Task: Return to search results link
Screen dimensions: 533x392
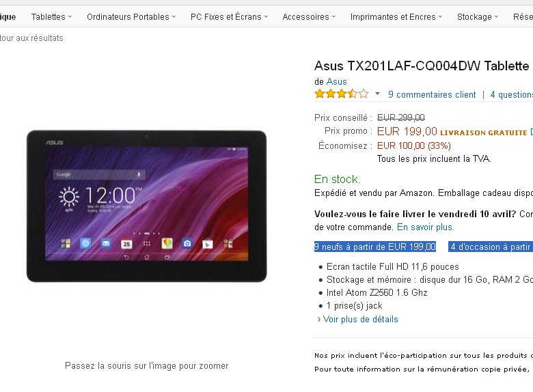Action: point(31,38)
